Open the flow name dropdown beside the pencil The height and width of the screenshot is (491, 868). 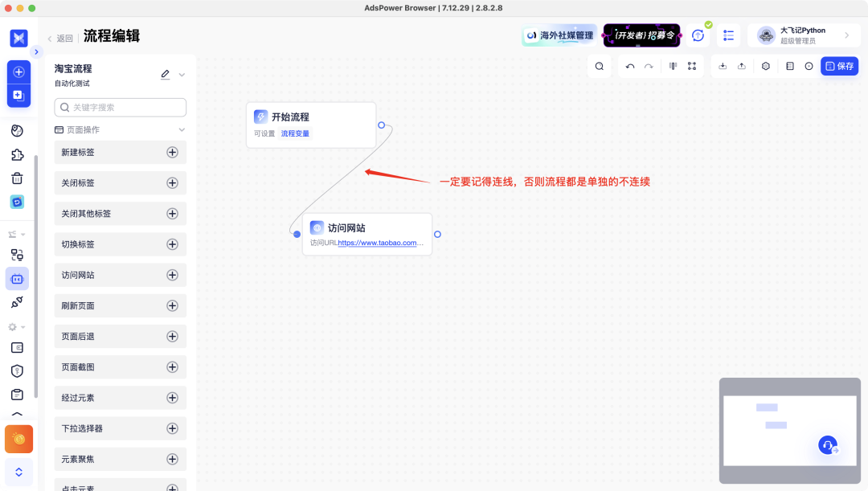(182, 72)
